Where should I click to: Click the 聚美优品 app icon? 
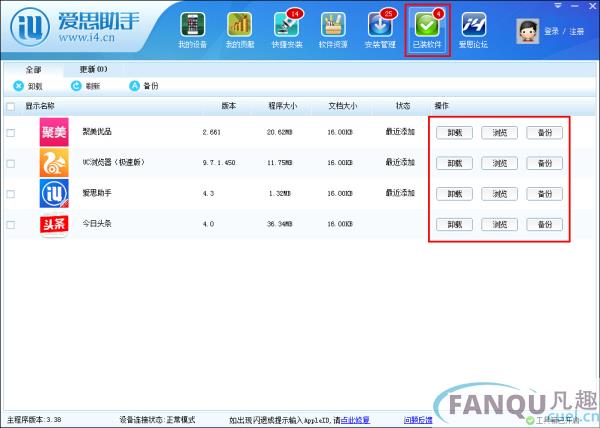click(x=54, y=132)
